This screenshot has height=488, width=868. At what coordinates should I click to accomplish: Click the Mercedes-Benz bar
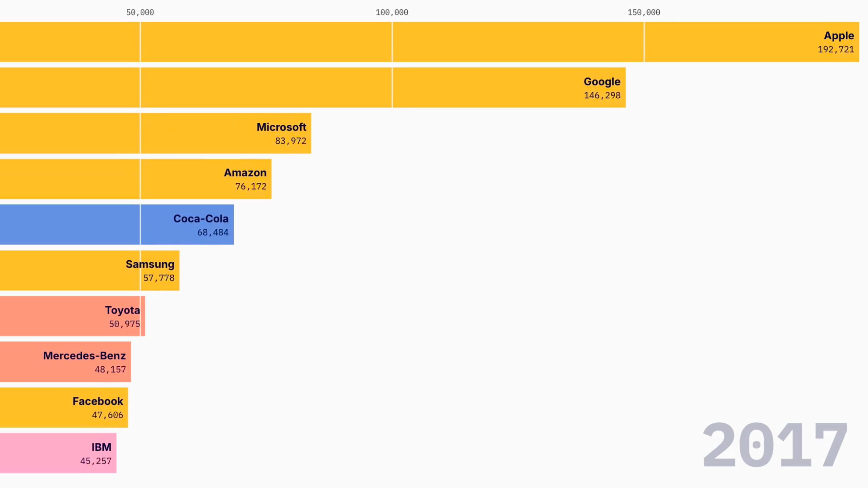pyautogui.click(x=64, y=362)
